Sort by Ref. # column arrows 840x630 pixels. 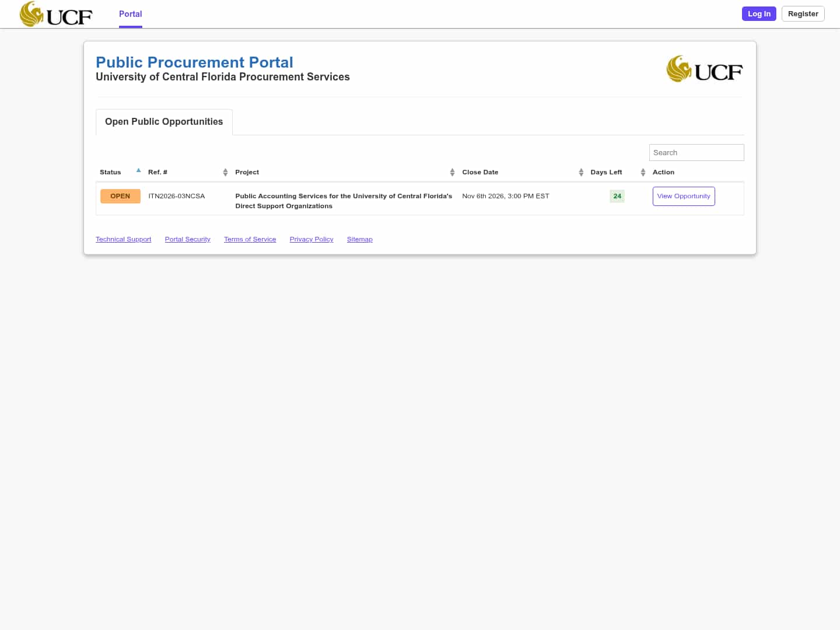[225, 172]
